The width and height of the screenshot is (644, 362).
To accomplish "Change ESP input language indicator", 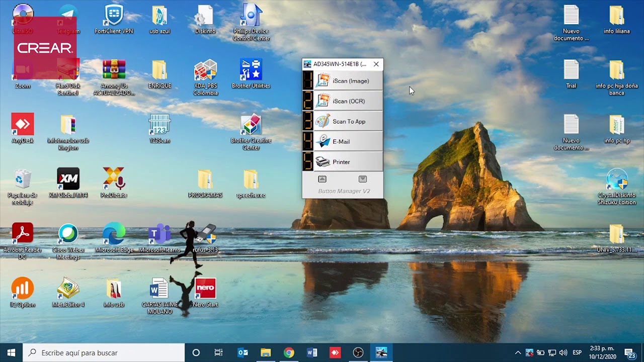I will pos(577,352).
